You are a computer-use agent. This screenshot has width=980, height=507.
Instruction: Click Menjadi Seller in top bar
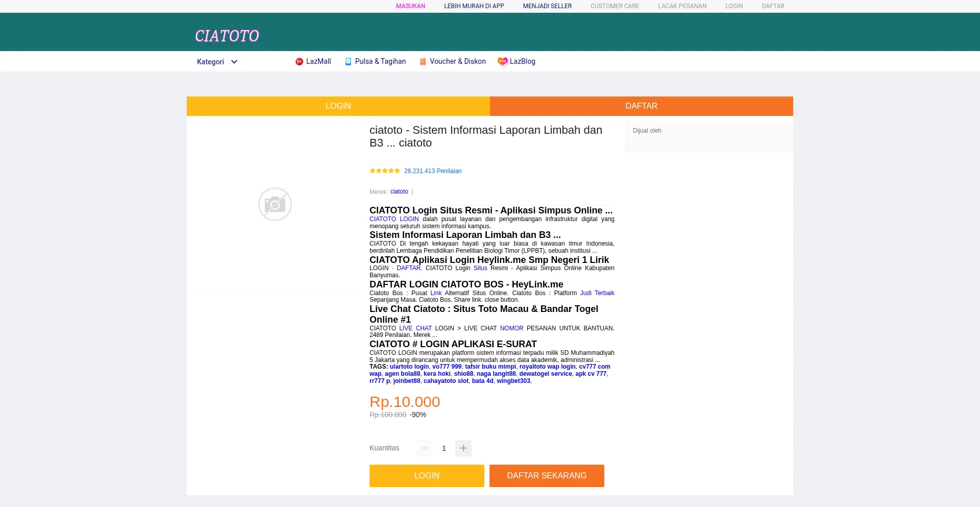547,6
